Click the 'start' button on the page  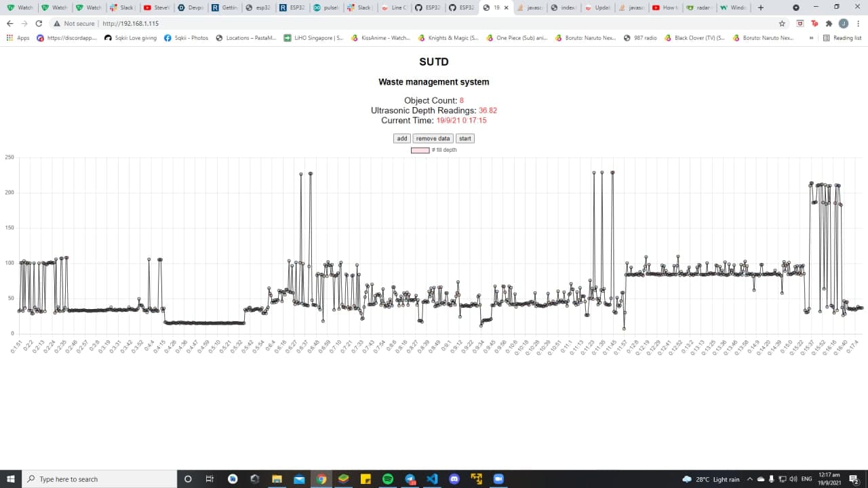(x=465, y=138)
